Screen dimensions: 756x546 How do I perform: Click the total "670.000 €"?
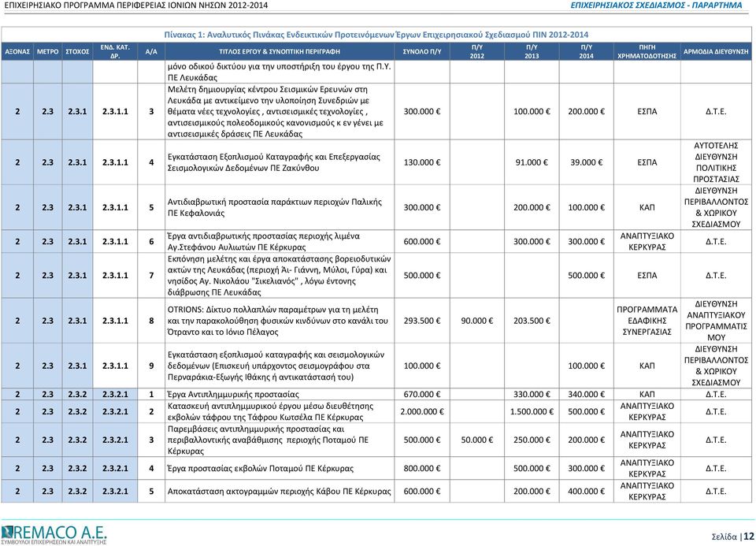point(422,395)
